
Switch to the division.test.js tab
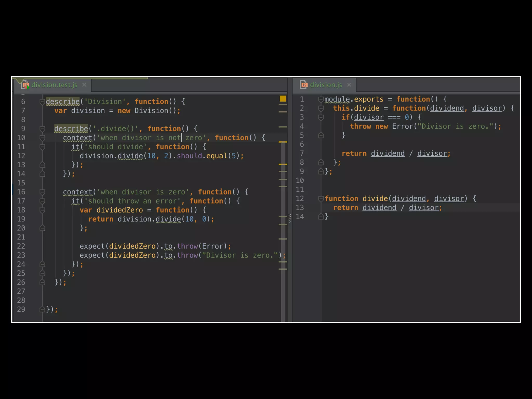tap(54, 85)
